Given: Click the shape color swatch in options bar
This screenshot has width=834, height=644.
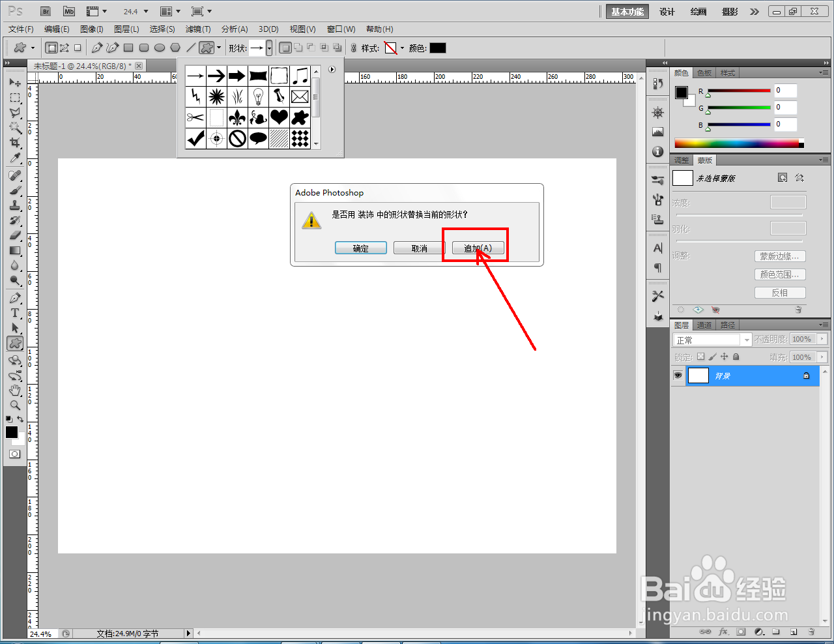Looking at the screenshot, I should coord(438,48).
